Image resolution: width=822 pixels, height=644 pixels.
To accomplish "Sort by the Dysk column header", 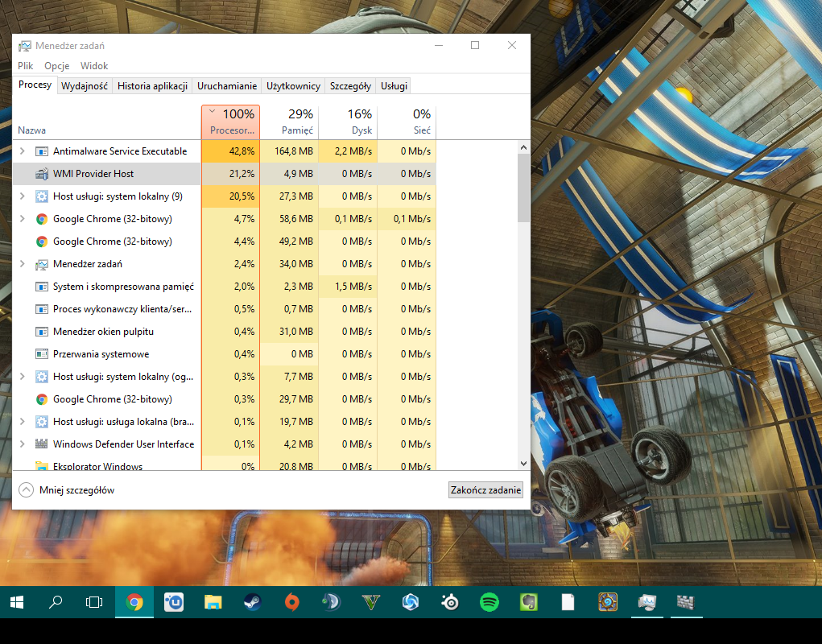I will pyautogui.click(x=348, y=122).
